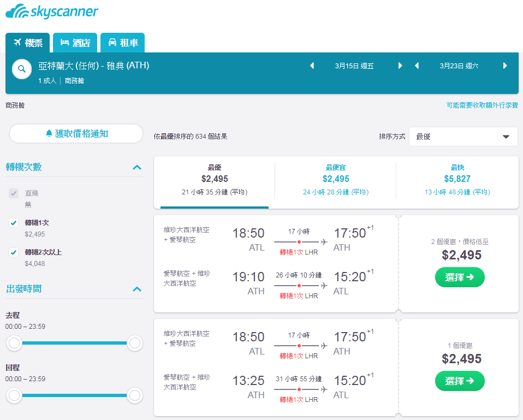Open the 可能需要收取額外行李費 link
This screenshot has height=420, width=523.
point(482,105)
